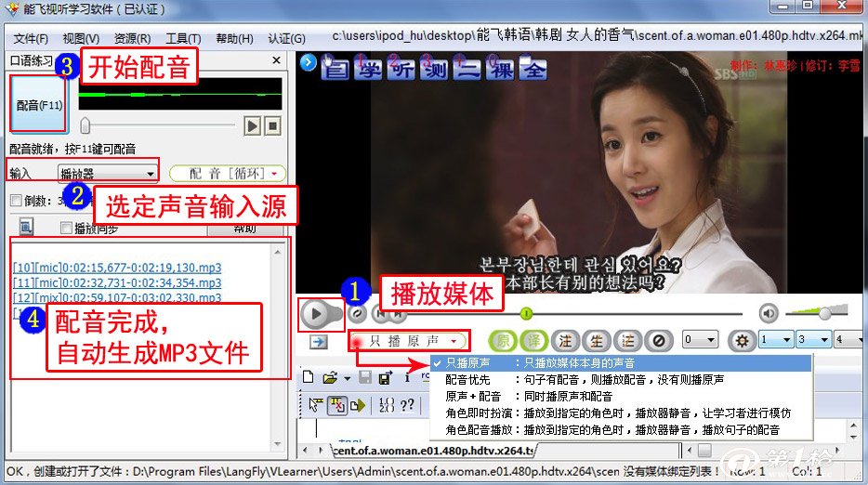The height and width of the screenshot is (485, 868).
Task: Toggle the highlighted text-cross tool icon
Action: point(336,405)
